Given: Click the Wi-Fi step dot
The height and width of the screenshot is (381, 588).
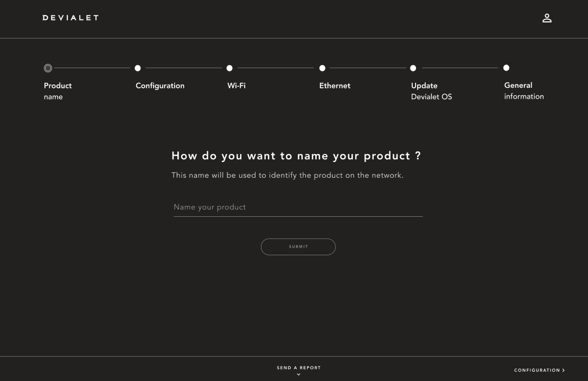Looking at the screenshot, I should click(x=229, y=68).
